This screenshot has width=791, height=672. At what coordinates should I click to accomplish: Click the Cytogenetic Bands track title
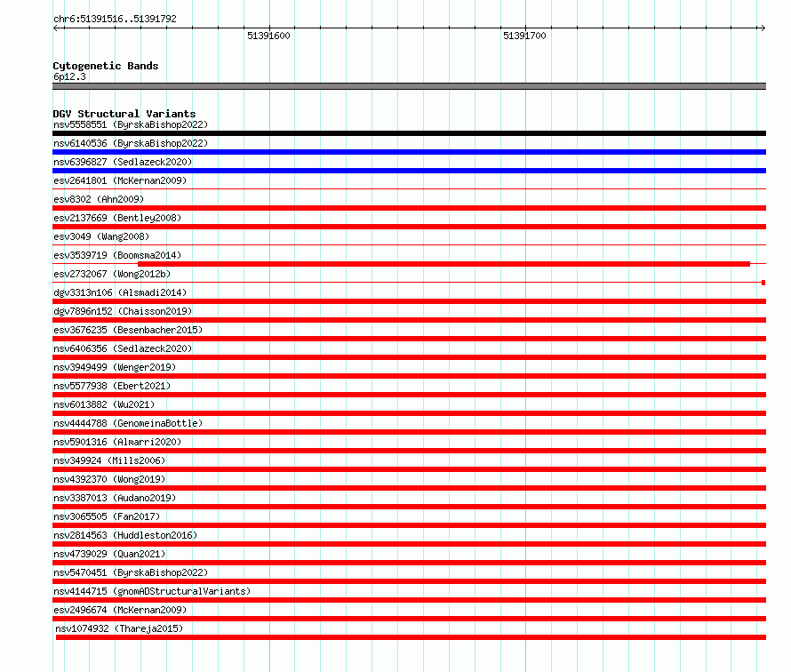coord(106,66)
